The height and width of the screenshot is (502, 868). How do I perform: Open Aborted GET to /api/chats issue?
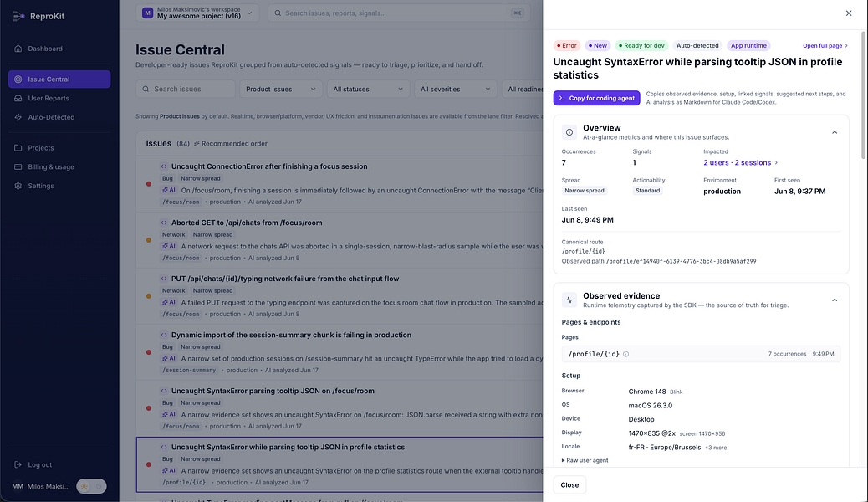point(247,223)
